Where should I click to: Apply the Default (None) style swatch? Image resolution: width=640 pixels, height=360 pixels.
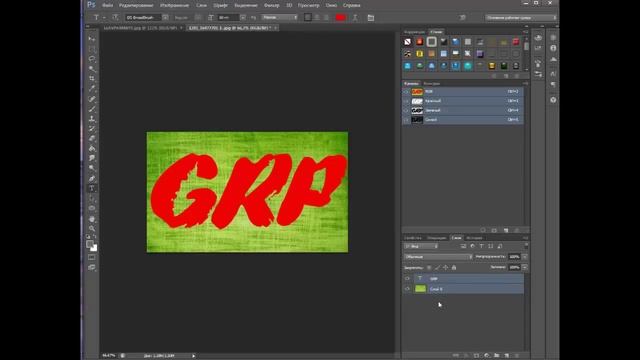click(407, 42)
